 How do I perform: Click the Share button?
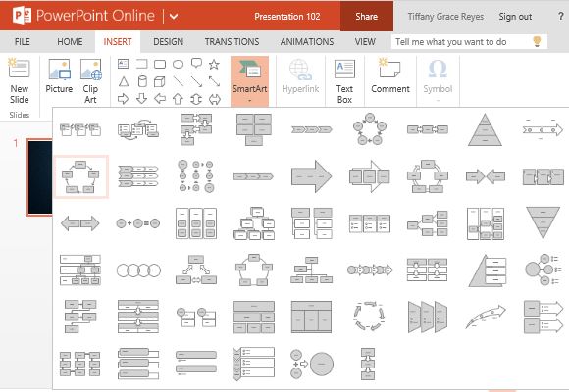(367, 16)
